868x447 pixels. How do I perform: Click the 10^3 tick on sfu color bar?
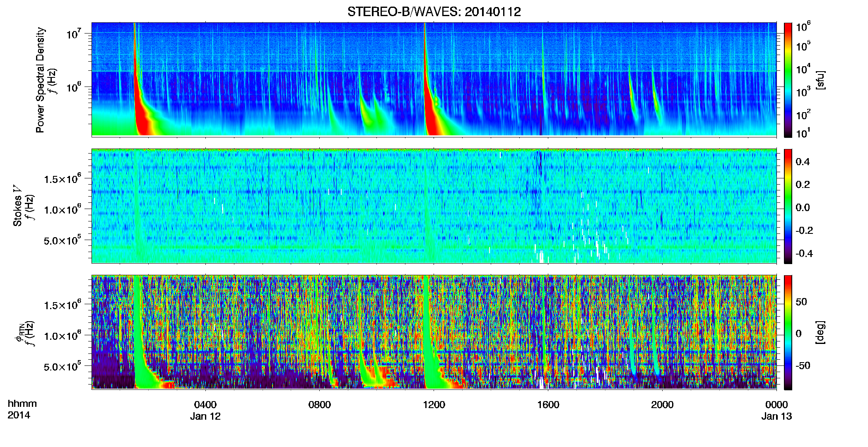click(803, 91)
